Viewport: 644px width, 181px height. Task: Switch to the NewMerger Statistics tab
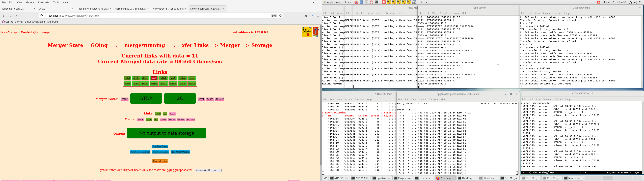(x=170, y=9)
